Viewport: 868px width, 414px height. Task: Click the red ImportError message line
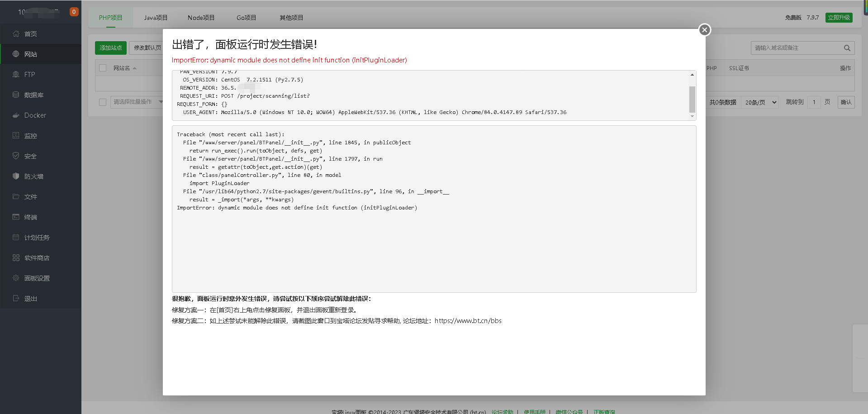289,60
